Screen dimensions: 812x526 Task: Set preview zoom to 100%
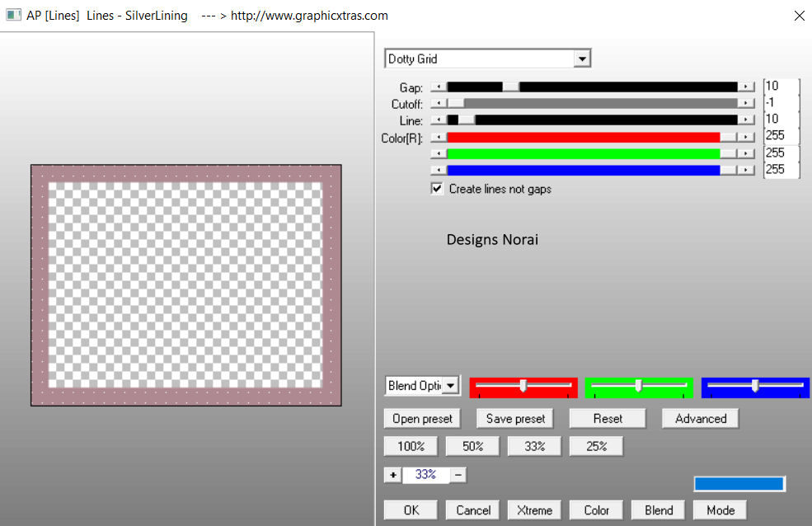[411, 446]
